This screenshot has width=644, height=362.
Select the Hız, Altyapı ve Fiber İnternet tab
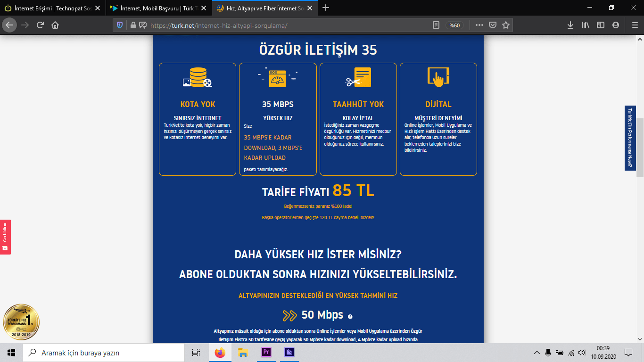[x=264, y=8]
